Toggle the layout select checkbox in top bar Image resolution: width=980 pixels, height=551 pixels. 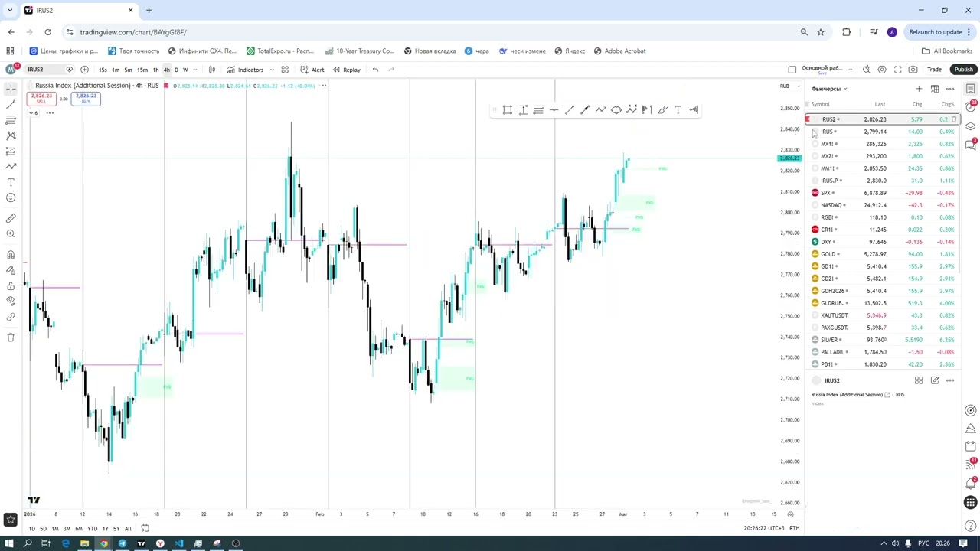click(792, 70)
